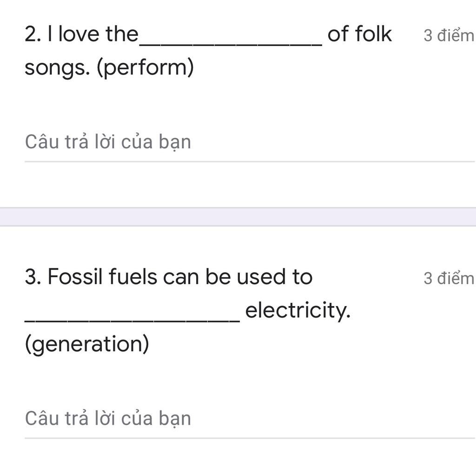Viewport: 476px width, 454px height.
Task: Click the '(generation)' hint word
Action: pyautogui.click(x=87, y=344)
